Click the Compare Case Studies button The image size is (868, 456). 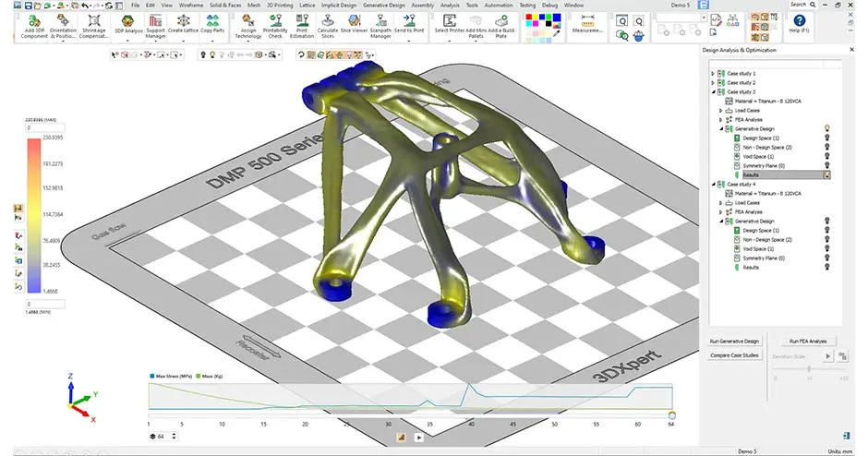(735, 355)
